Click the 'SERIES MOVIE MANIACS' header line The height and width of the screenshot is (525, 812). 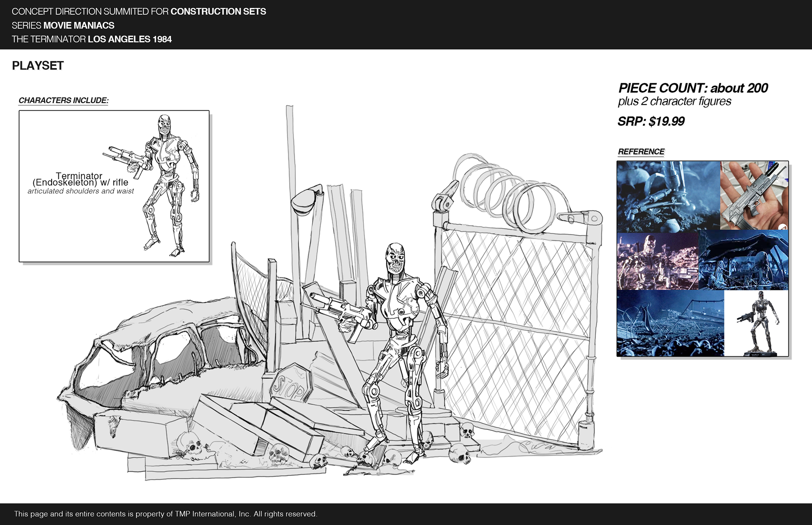point(63,25)
